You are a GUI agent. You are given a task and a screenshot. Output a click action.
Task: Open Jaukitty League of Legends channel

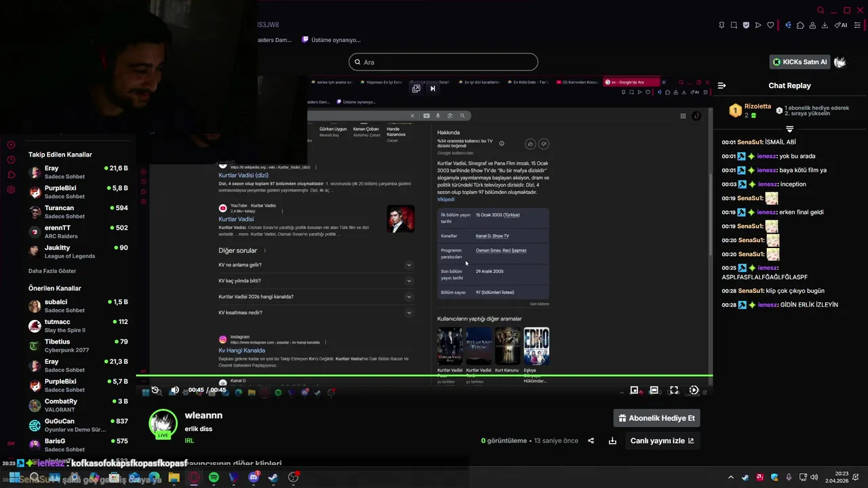click(78, 251)
